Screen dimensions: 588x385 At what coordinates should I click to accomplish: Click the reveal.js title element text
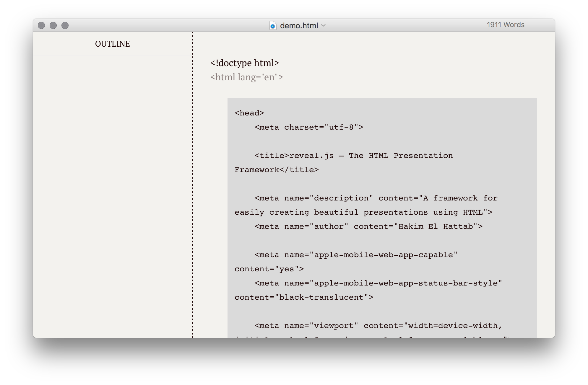[353, 156]
